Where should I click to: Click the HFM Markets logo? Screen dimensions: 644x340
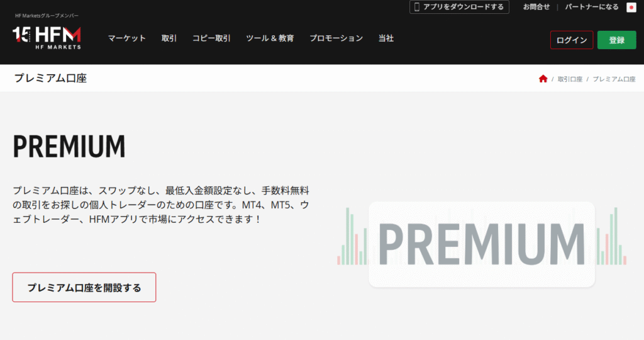pyautogui.click(x=47, y=38)
